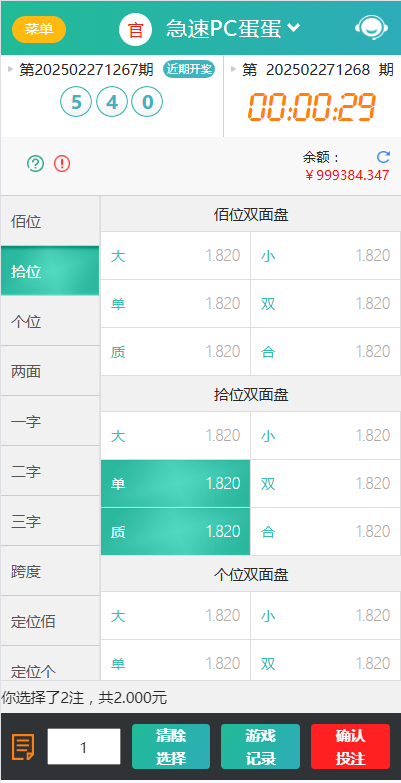The image size is (401, 783).
Task: Switch to the 跨度 sidebar tab
Action: coord(50,571)
